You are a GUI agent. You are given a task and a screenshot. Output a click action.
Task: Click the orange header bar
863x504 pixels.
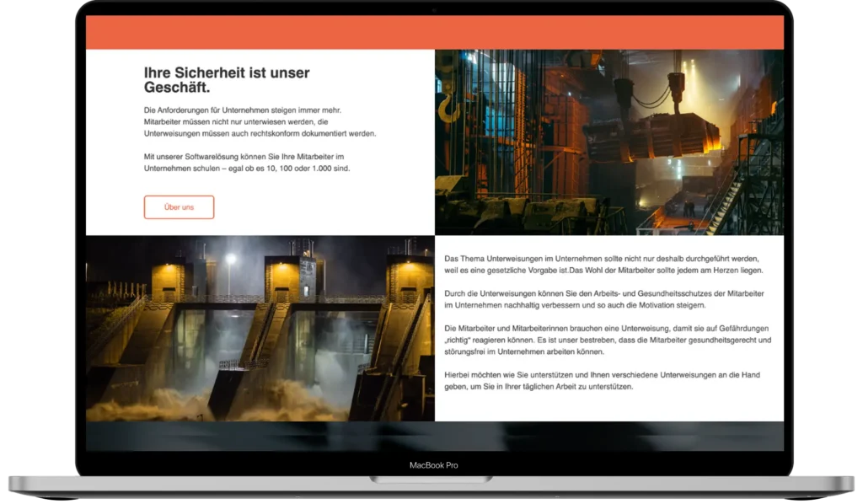point(435,33)
